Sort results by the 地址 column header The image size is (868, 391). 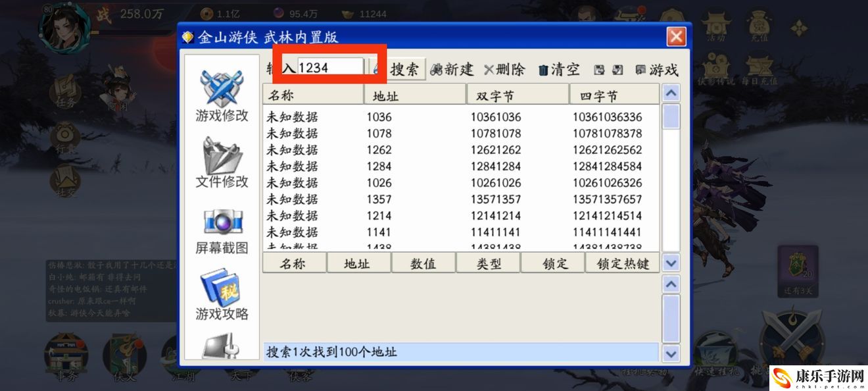(x=415, y=95)
